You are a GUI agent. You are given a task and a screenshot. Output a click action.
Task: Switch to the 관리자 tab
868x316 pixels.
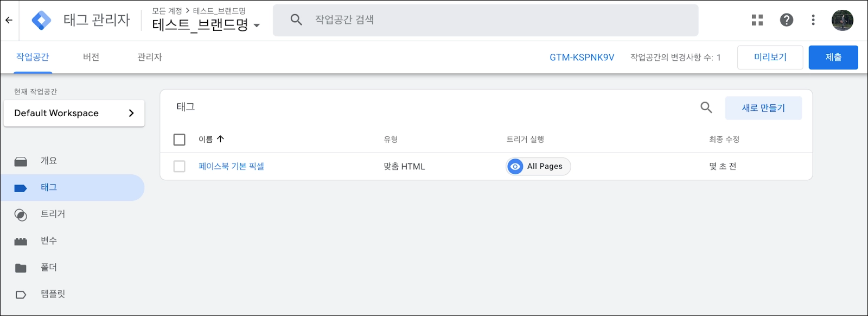tap(150, 57)
